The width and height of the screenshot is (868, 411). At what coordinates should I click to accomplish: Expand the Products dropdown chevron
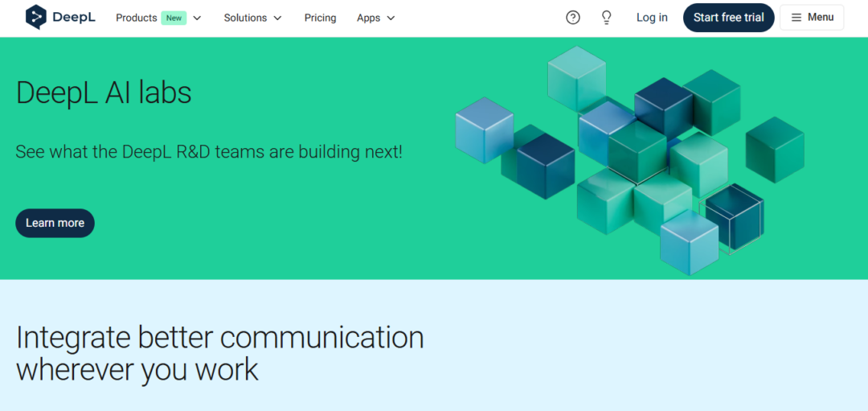[197, 18]
